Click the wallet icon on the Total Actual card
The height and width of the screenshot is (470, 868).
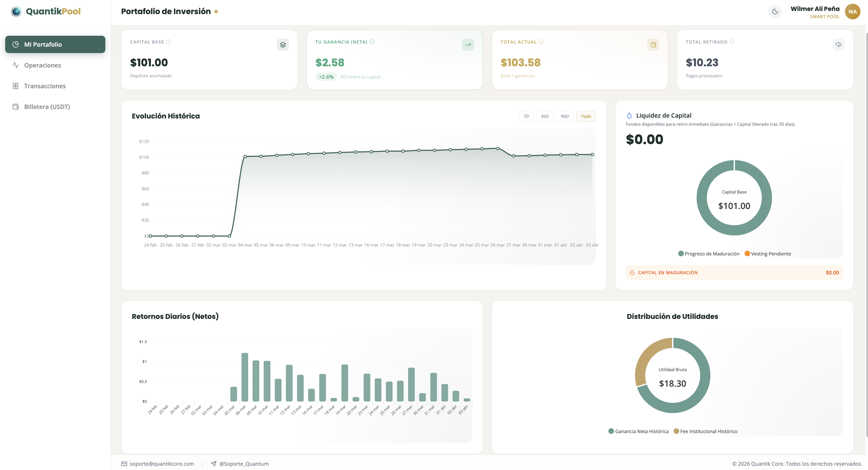tap(653, 44)
